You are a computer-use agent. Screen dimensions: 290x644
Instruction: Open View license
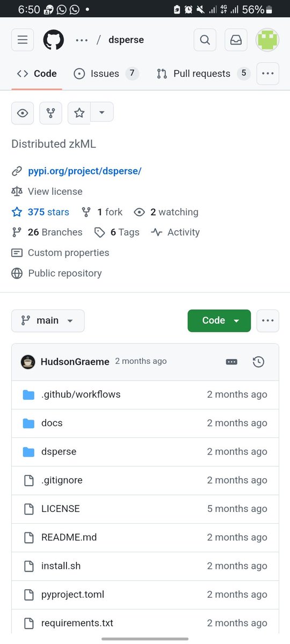55,192
